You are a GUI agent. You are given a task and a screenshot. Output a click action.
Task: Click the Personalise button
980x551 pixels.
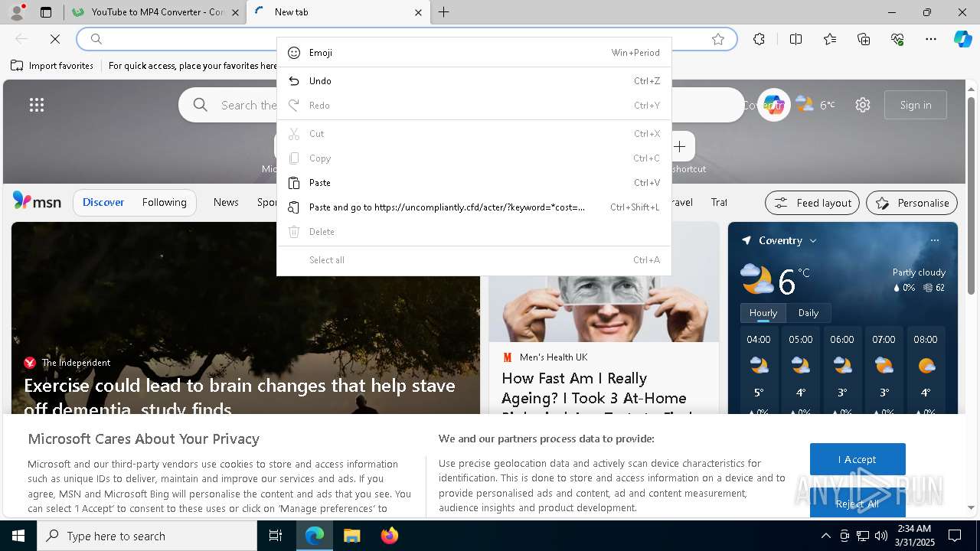click(912, 203)
